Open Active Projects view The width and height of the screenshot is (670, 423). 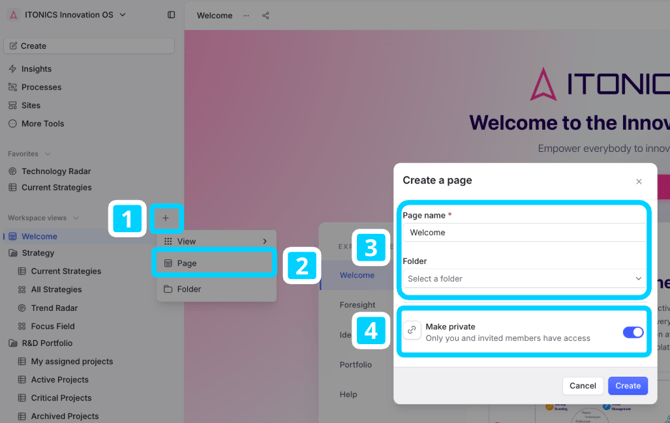pos(59,380)
